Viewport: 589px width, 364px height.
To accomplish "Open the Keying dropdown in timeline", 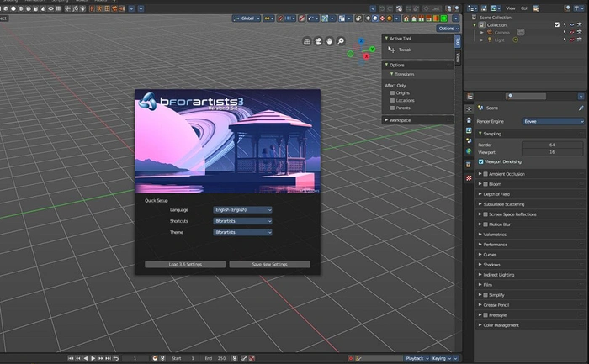I will point(442,358).
